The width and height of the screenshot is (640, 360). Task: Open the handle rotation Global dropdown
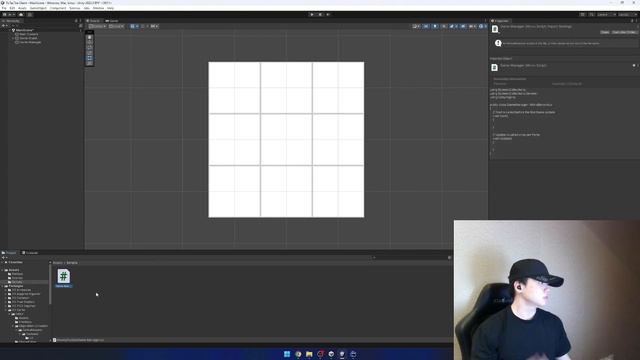117,27
